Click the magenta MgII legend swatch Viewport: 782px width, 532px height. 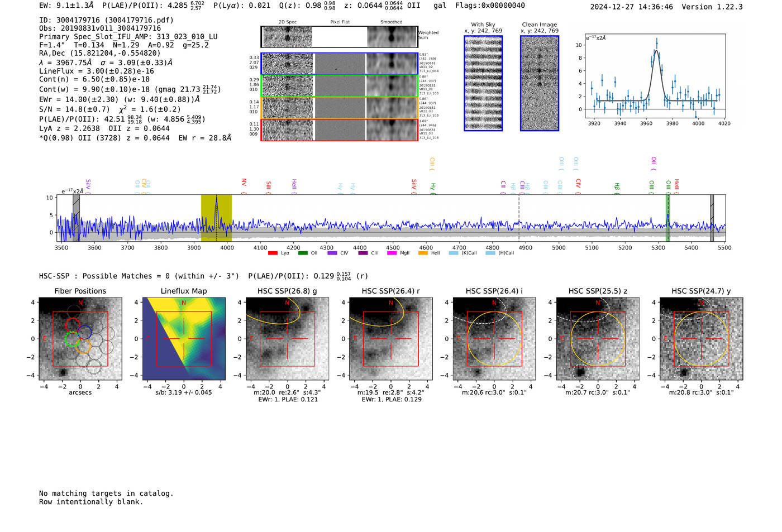pyautogui.click(x=393, y=253)
